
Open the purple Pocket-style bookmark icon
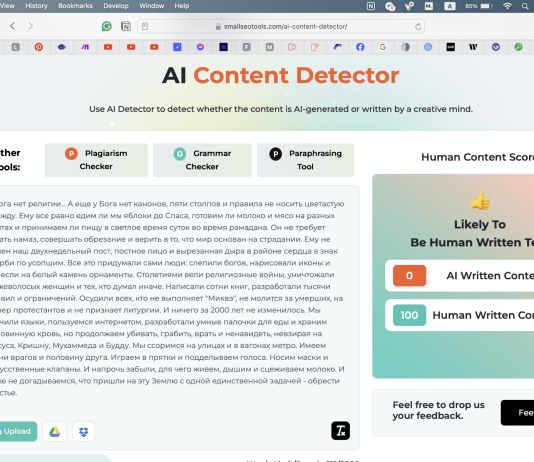pyautogui.click(x=496, y=47)
